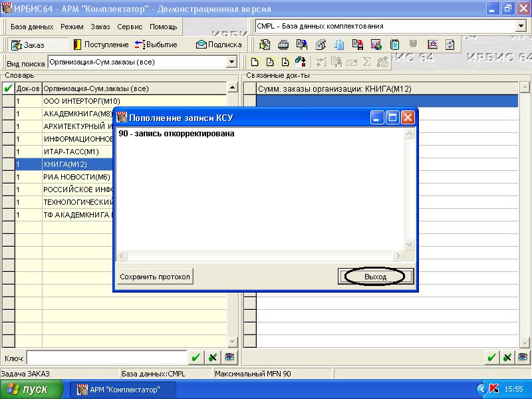Click the protocol dialog's horizontal scrollbar
532x399 pixels.
pos(260,256)
